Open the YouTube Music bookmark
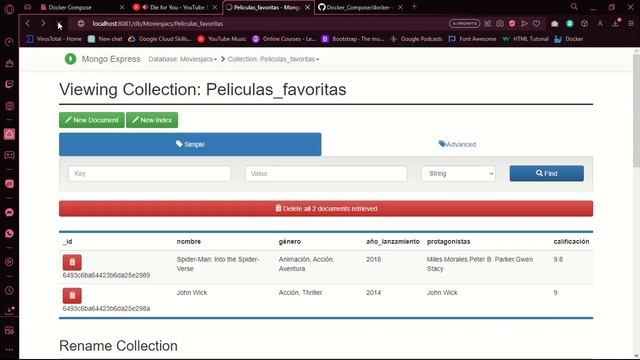The height and width of the screenshot is (360, 640). 222,39
